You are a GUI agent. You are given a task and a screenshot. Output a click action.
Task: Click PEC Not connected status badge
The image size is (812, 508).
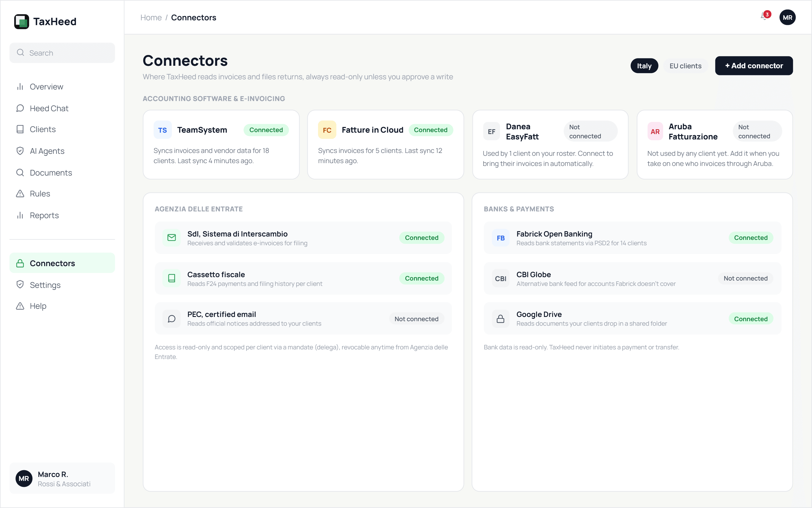[x=416, y=319]
